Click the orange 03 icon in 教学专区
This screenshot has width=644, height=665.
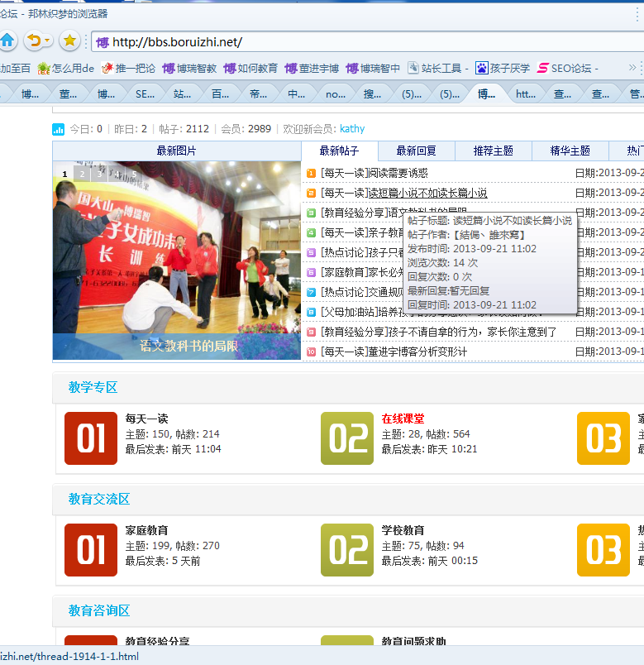click(603, 438)
